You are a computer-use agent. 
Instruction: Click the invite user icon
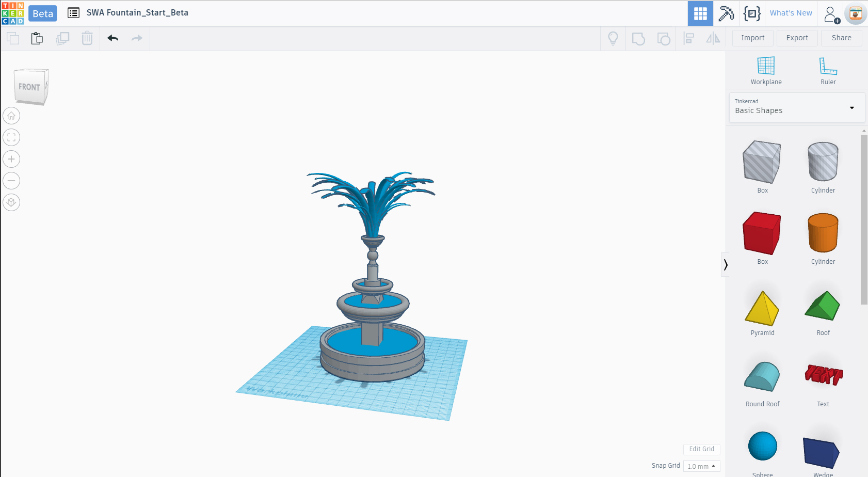(x=831, y=14)
